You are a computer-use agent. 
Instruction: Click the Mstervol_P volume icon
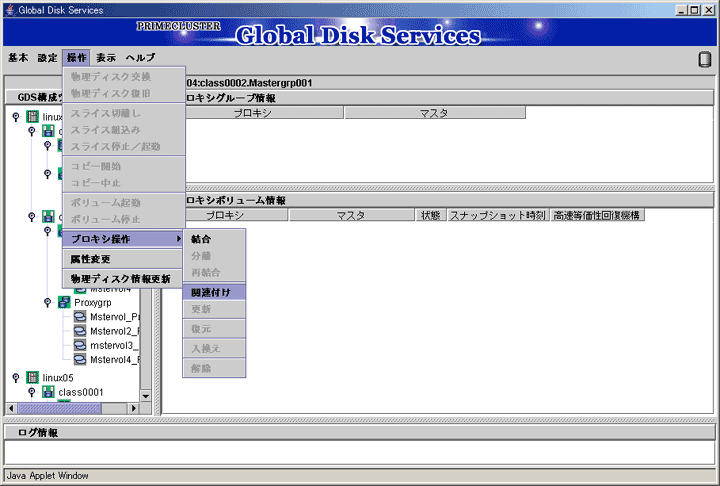(x=80, y=316)
